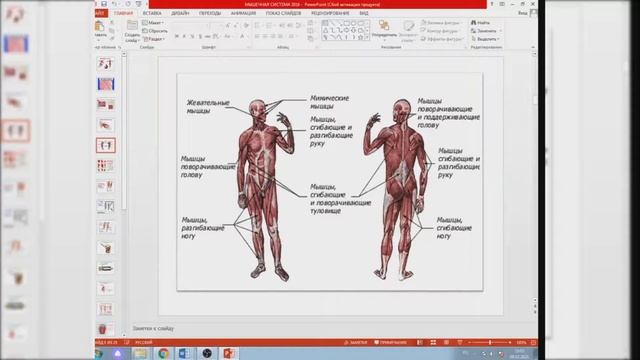
Task: Open the Вид ribbon tab
Action: (x=364, y=13)
